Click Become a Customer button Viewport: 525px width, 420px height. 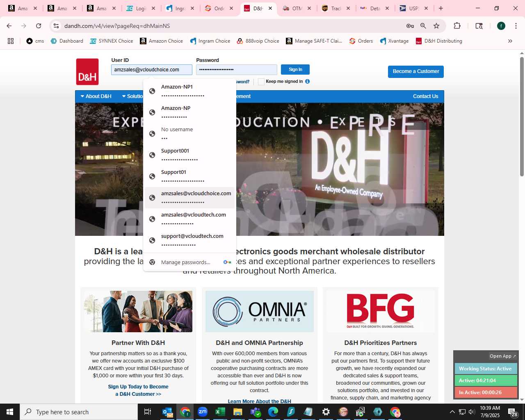pos(416,71)
